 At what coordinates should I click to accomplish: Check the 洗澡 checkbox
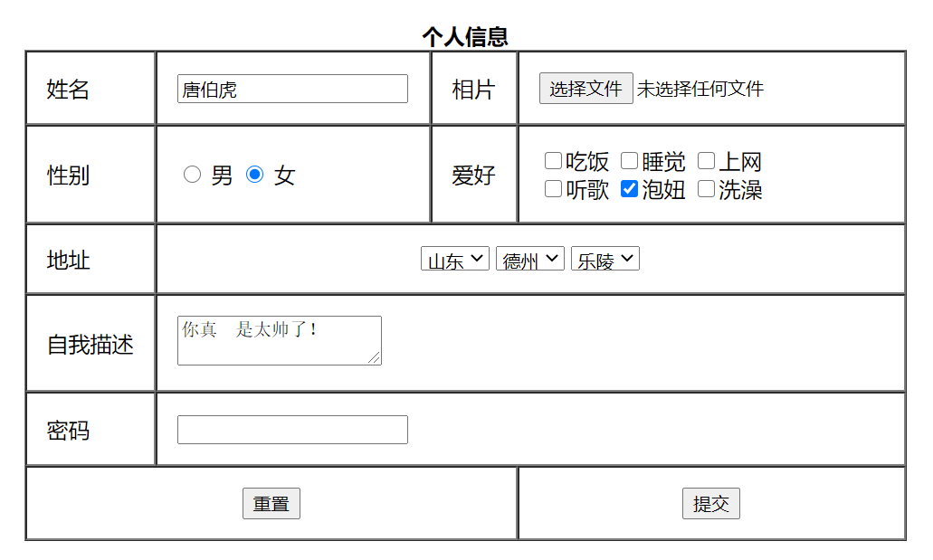coord(706,189)
